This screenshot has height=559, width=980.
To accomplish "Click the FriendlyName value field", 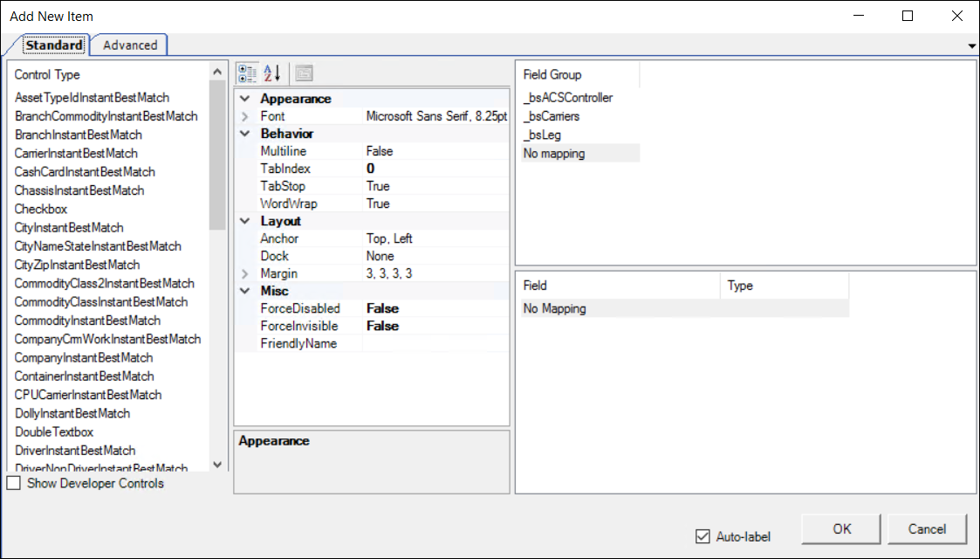I will 435,343.
